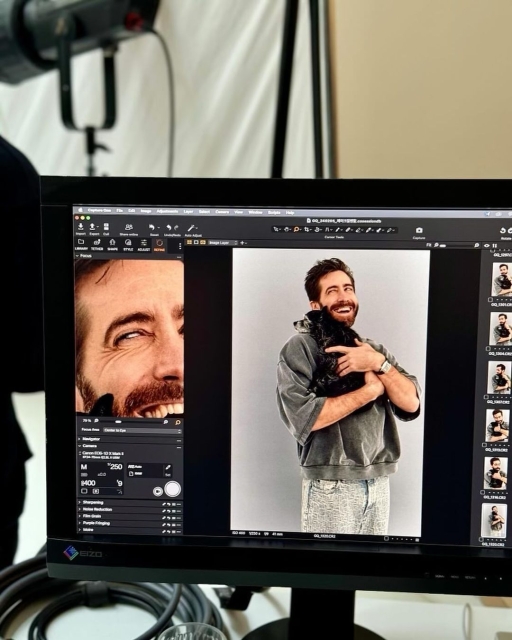Collapse the Focus tool
This screenshot has width=512, height=640.
(78, 256)
